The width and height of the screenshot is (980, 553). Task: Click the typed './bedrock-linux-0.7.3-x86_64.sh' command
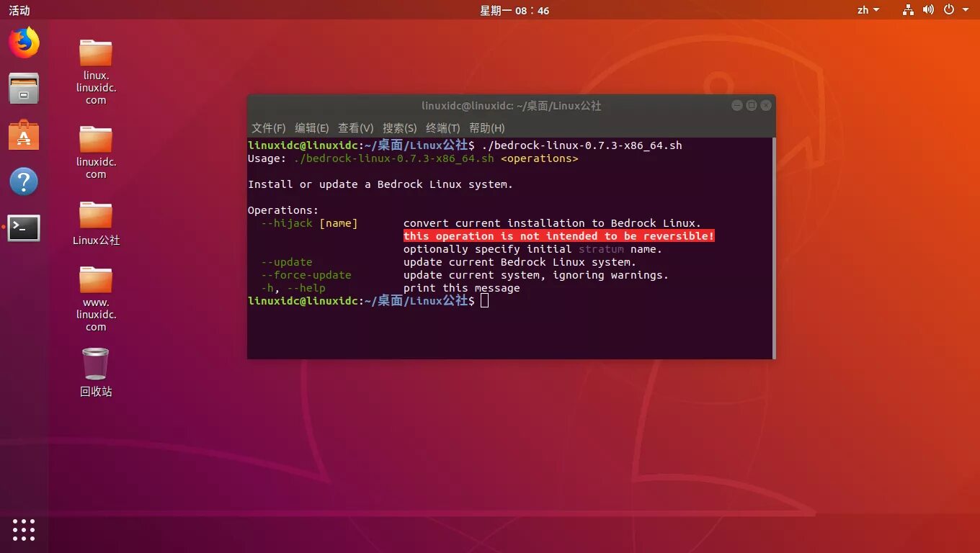tap(582, 145)
